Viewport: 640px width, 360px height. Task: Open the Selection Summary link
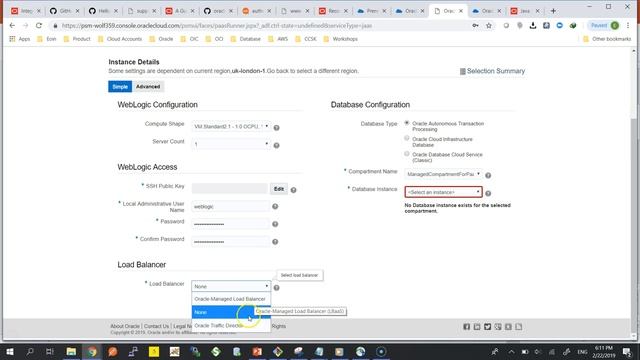coord(496,71)
